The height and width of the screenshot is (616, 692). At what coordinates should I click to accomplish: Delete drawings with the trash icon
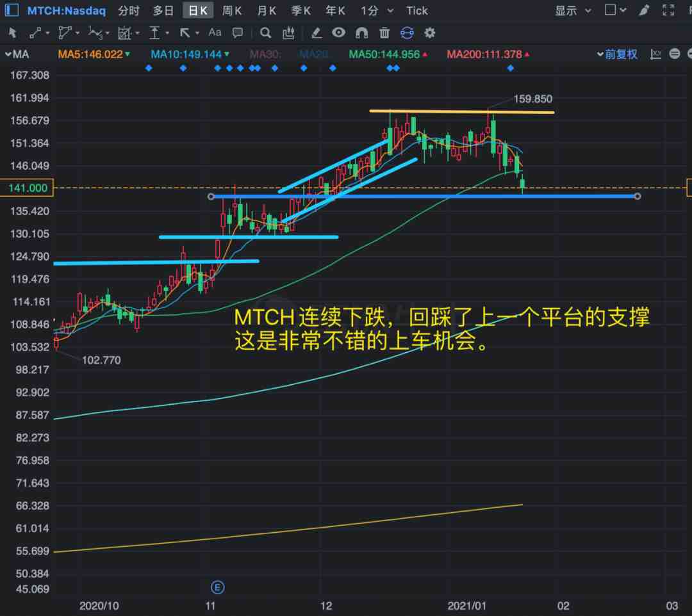pos(384,33)
